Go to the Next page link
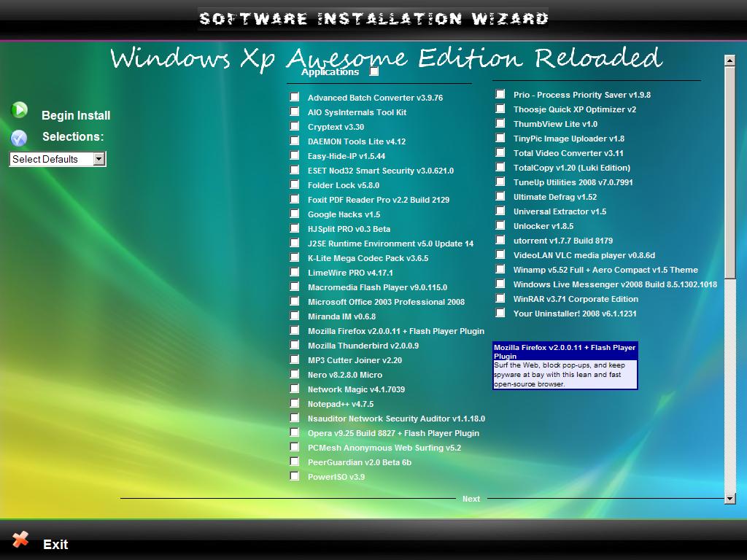 pos(471,499)
